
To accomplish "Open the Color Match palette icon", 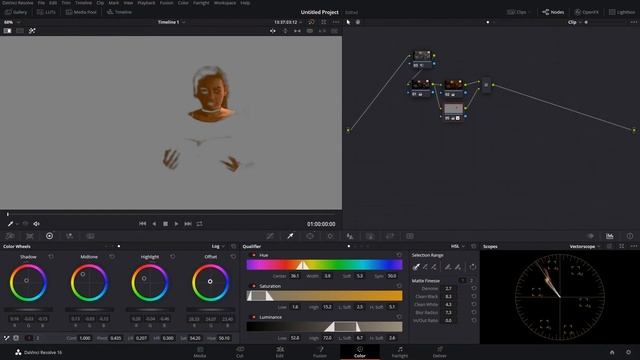I will [30, 236].
